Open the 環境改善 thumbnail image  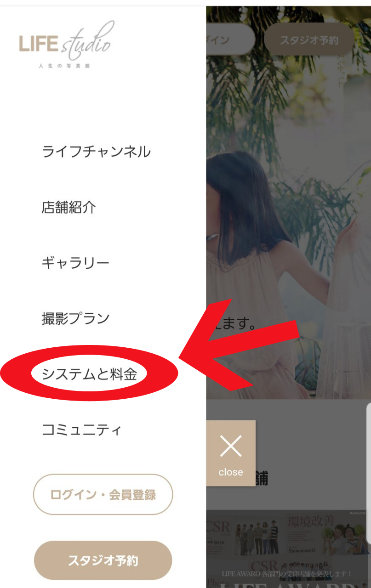coord(328,535)
